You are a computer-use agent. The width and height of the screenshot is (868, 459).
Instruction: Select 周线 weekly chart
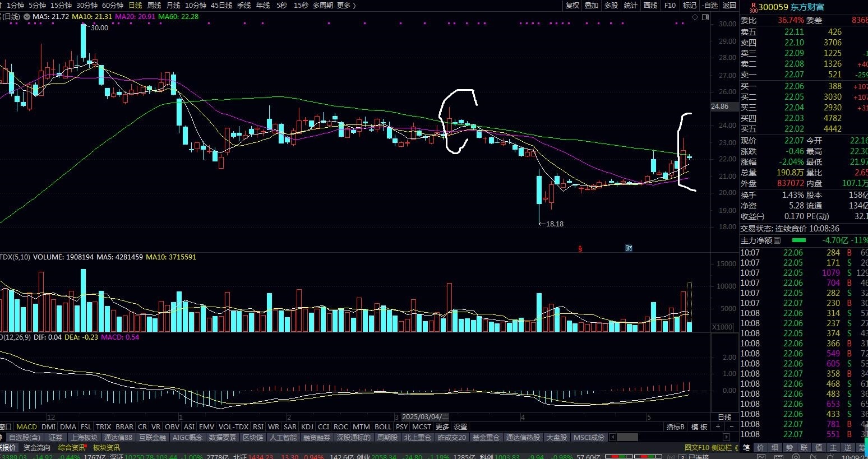pos(154,5)
